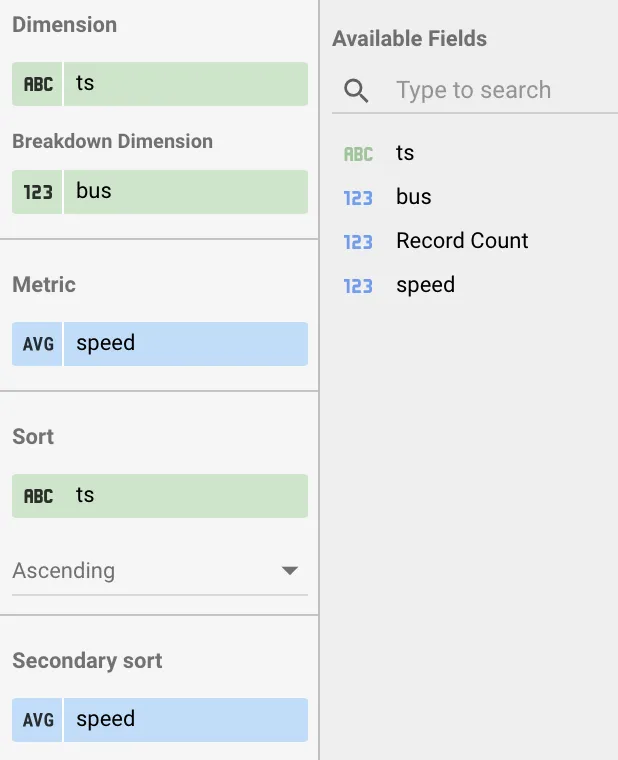Click the dropdown arrow next to Ascending
The height and width of the screenshot is (760, 618).
pos(290,571)
